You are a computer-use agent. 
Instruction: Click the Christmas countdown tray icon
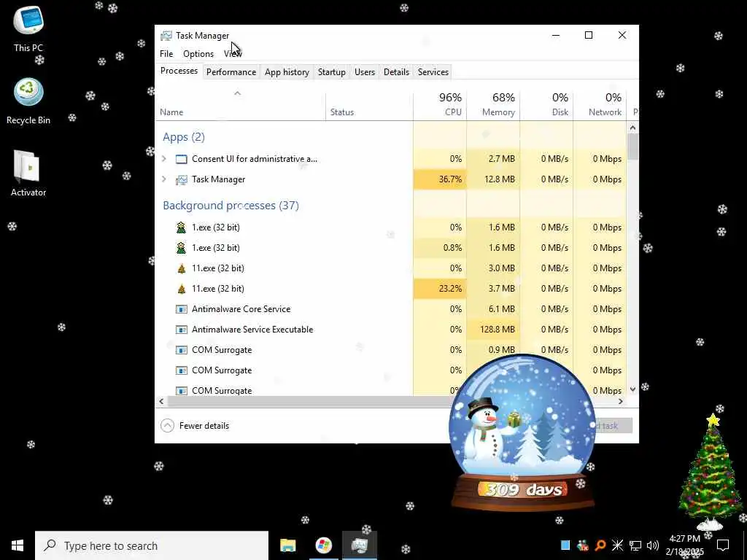pos(583,545)
